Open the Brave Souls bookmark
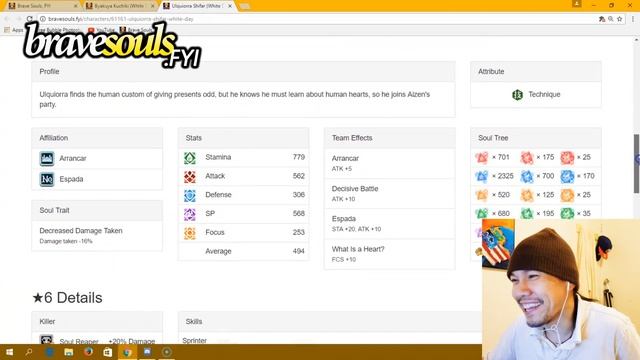The width and height of the screenshot is (640, 360). pos(136,30)
